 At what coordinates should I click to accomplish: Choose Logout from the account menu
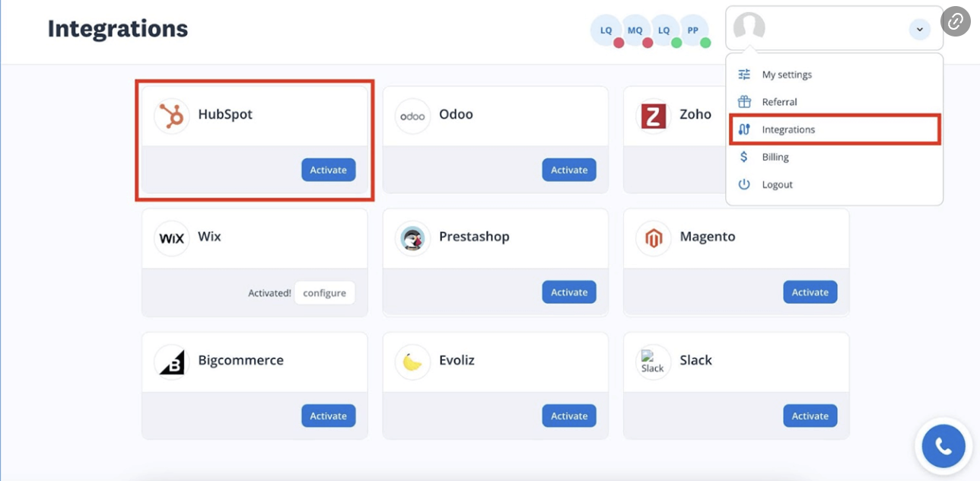777,184
